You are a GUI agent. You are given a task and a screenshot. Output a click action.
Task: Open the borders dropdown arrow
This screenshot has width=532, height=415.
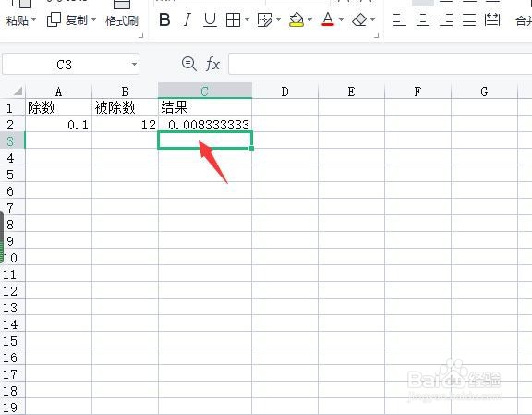click(247, 20)
